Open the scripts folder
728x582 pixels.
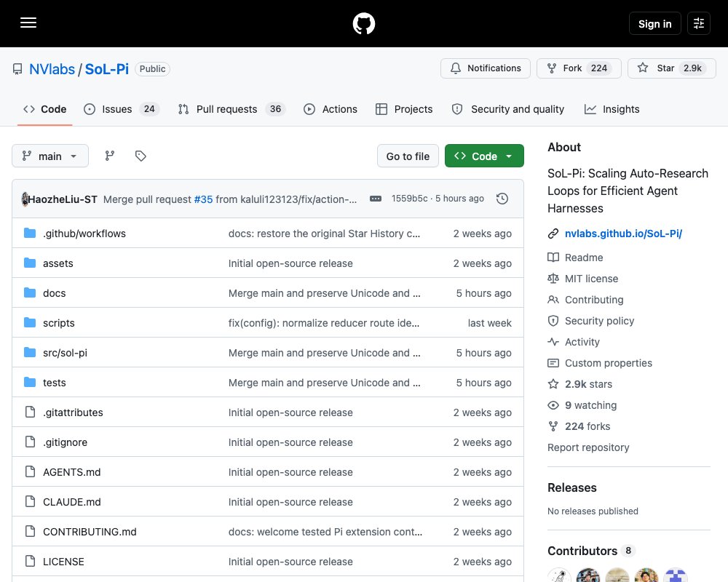(58, 323)
